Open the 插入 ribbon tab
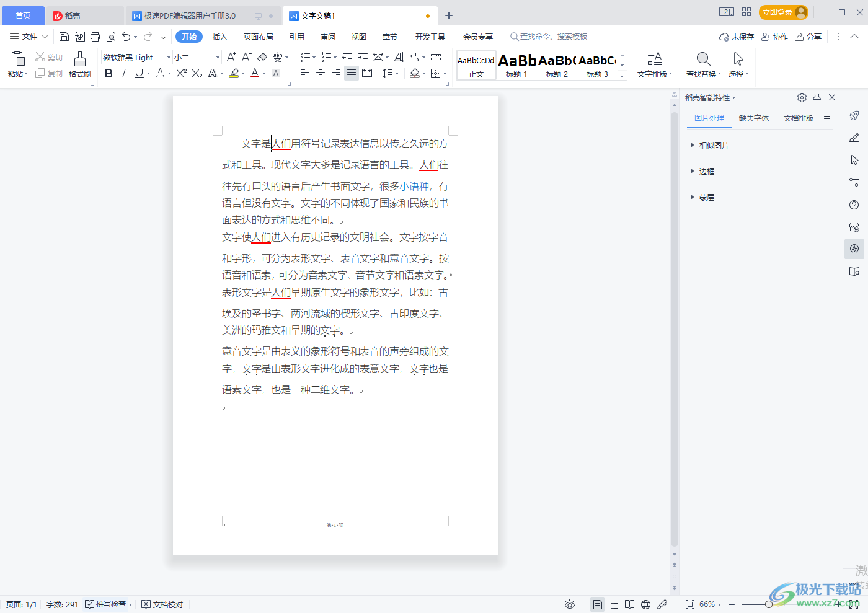Viewport: 868px width, 613px height. tap(220, 37)
